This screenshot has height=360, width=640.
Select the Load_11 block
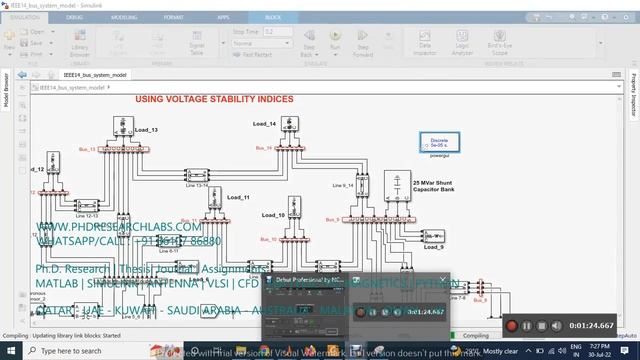[215, 198]
